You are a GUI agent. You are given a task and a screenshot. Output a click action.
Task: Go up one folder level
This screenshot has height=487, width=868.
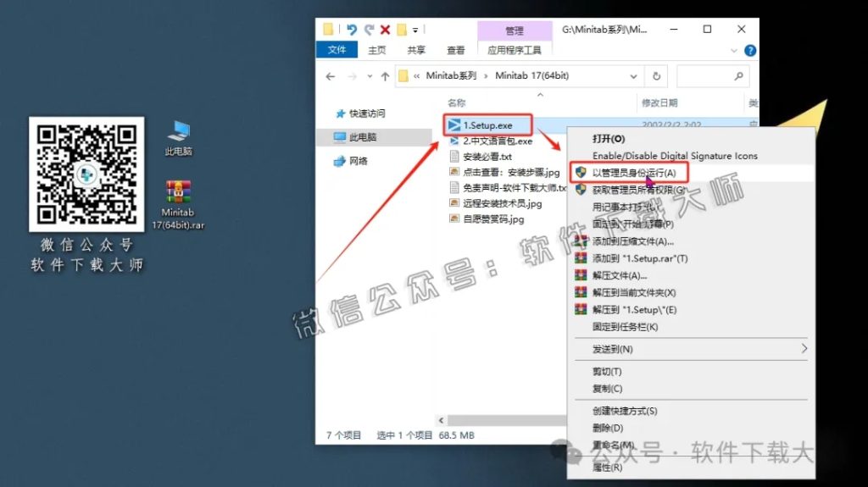point(386,76)
